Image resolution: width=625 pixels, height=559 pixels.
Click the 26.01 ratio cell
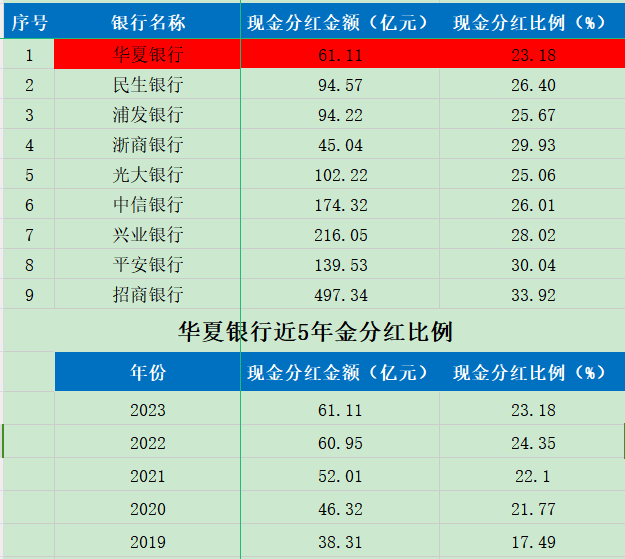pos(532,204)
